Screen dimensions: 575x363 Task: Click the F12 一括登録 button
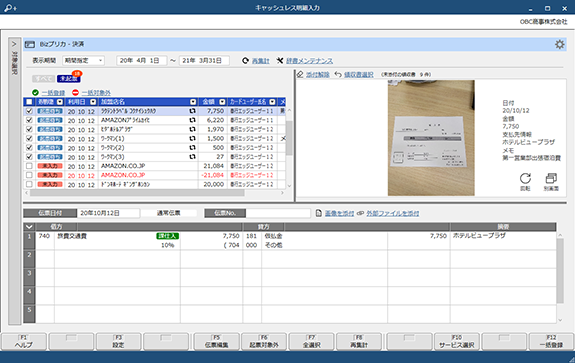click(551, 341)
